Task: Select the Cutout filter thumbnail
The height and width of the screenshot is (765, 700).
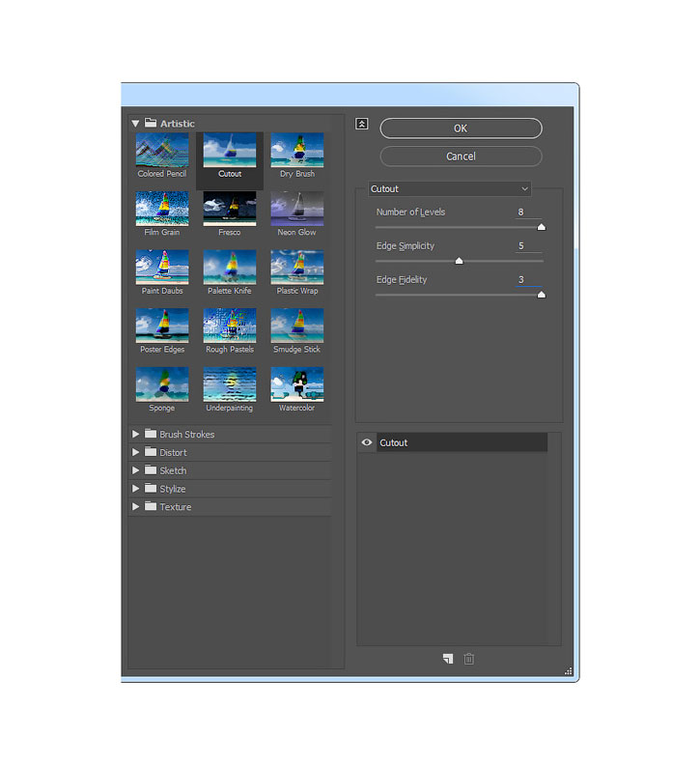Action: [x=229, y=151]
